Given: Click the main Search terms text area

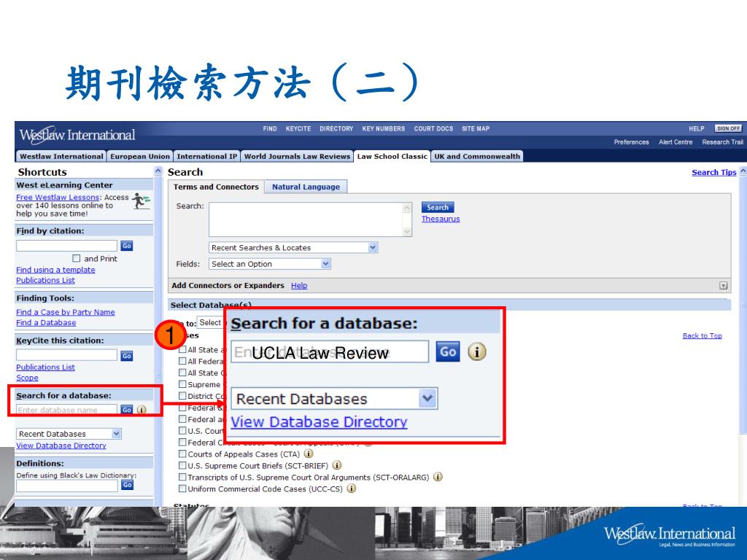Looking at the screenshot, I should pos(306,219).
